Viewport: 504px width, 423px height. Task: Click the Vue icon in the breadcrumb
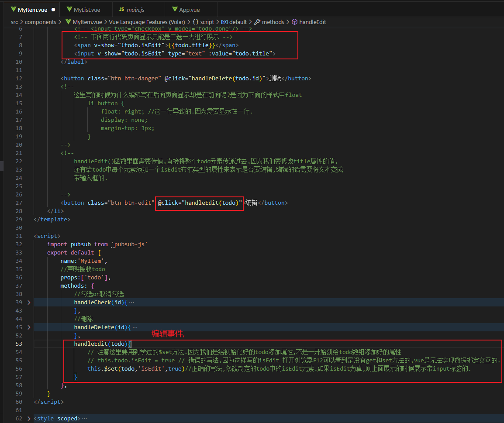[68, 22]
